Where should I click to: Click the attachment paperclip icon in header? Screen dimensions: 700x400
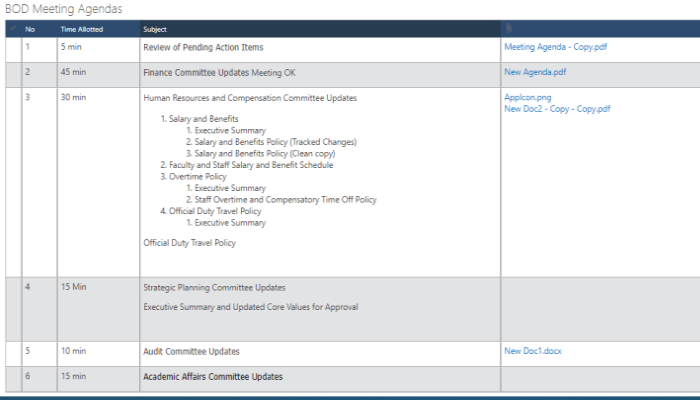(x=509, y=28)
